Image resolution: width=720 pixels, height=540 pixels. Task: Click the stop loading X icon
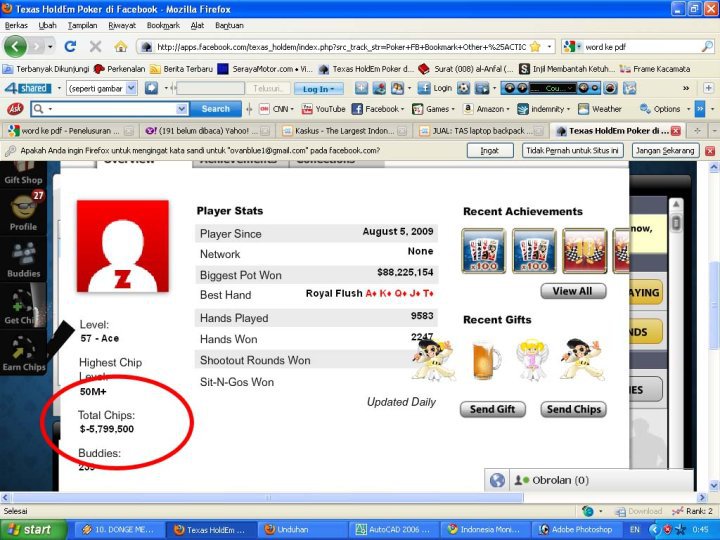95,46
